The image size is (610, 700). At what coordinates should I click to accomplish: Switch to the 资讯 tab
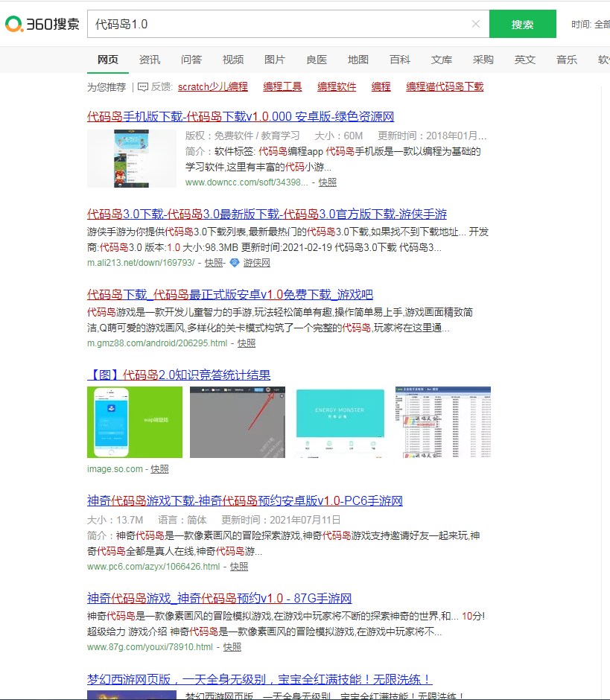click(x=150, y=60)
